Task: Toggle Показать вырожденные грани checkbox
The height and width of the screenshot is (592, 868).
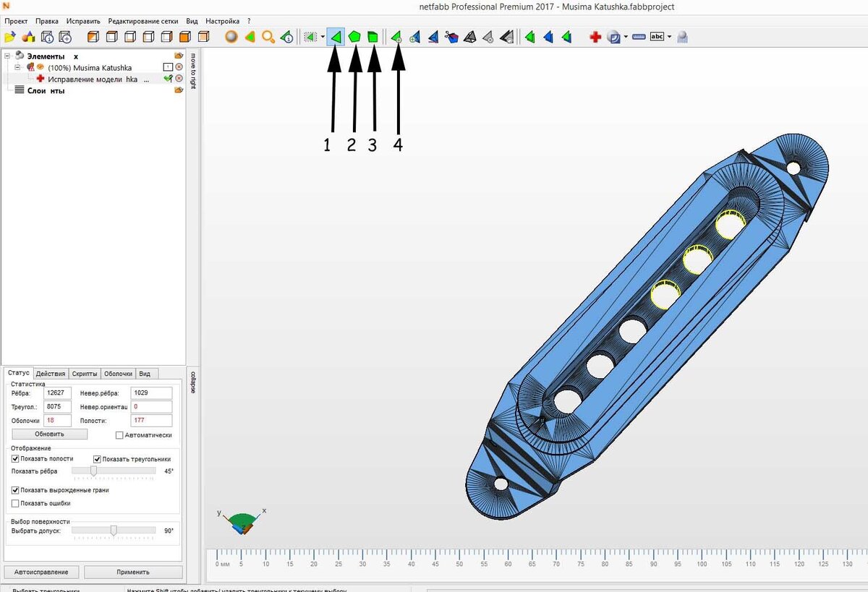Action: coord(15,490)
